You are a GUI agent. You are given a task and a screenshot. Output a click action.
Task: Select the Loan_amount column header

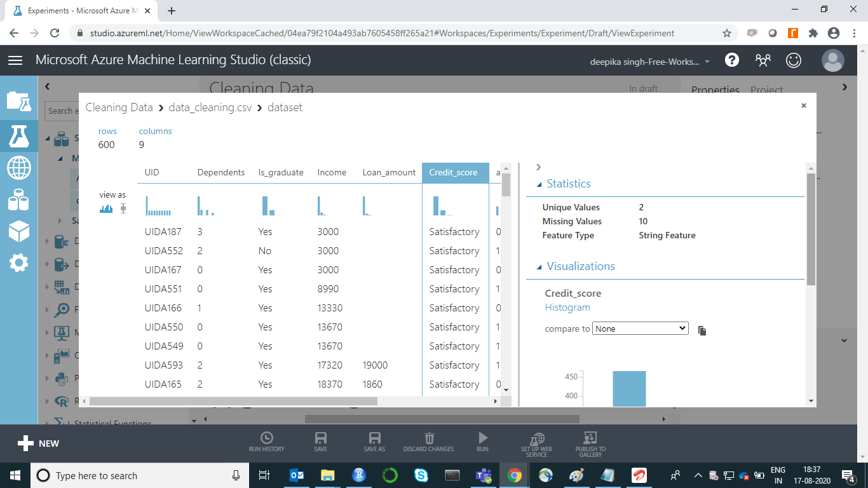tap(389, 172)
